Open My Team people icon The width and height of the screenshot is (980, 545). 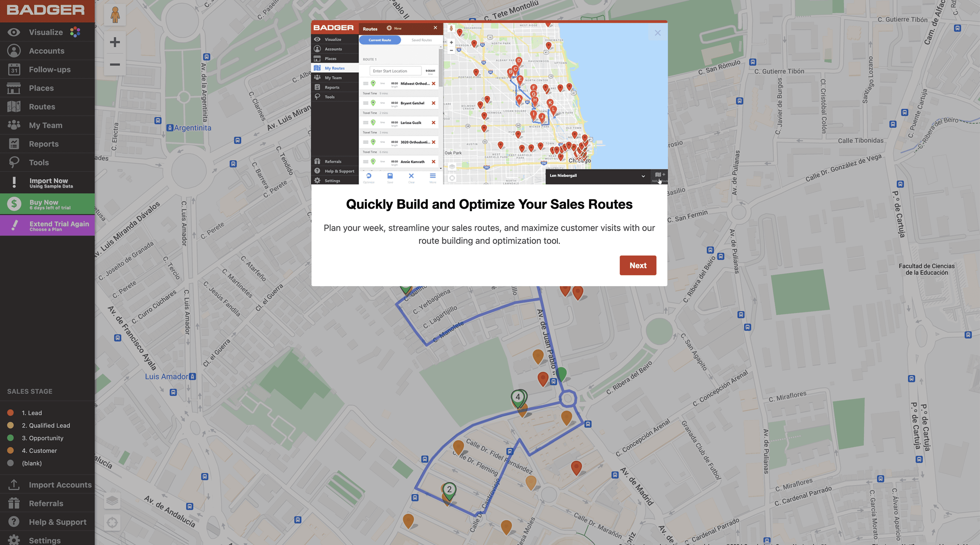[14, 125]
